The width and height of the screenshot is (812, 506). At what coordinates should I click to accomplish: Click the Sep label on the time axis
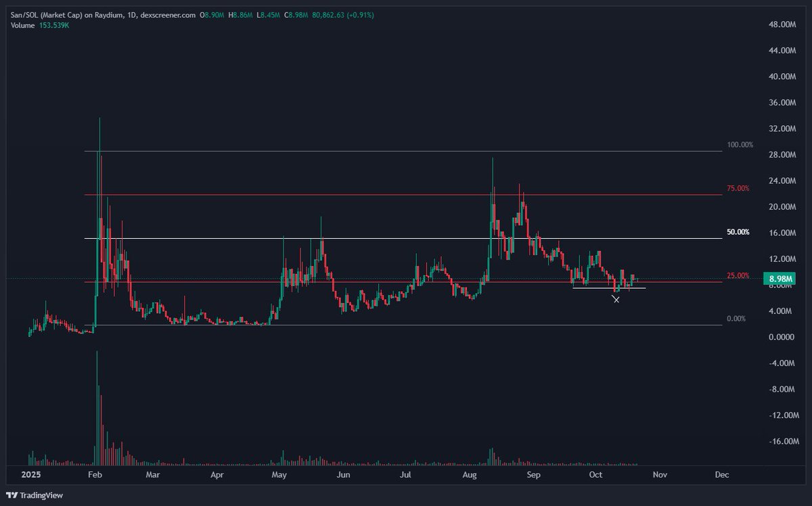click(534, 475)
